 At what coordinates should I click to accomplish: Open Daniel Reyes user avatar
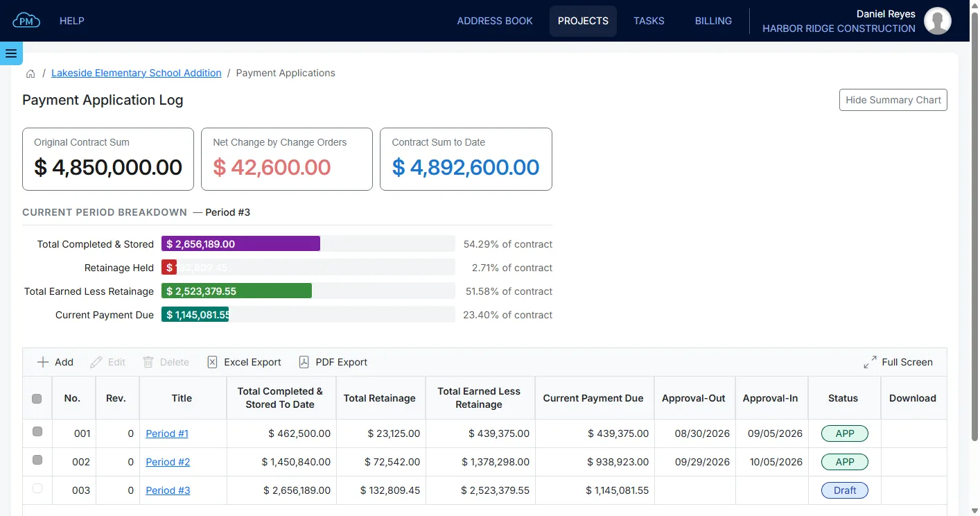(x=938, y=21)
